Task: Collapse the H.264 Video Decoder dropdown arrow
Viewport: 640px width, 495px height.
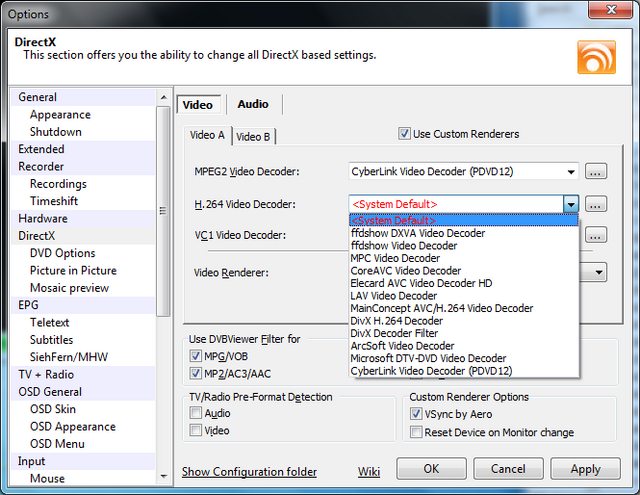Action: click(x=571, y=204)
